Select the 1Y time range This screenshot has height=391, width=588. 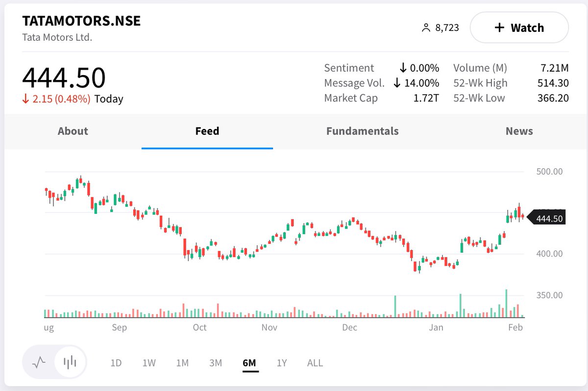click(282, 363)
